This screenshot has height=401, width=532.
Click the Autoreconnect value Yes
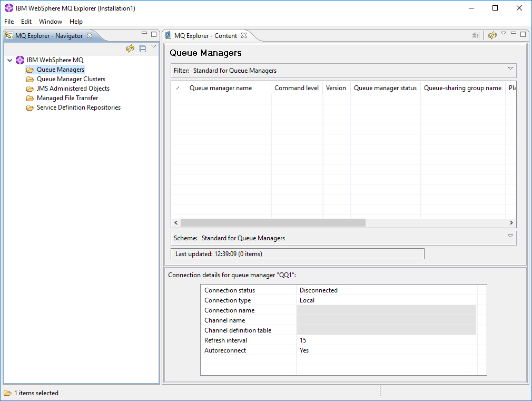304,350
